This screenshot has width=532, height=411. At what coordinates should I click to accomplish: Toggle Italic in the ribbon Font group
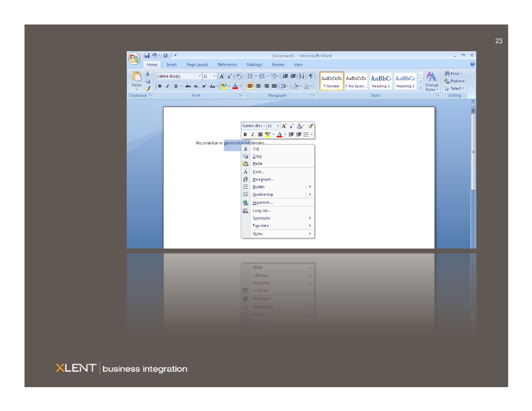point(167,86)
